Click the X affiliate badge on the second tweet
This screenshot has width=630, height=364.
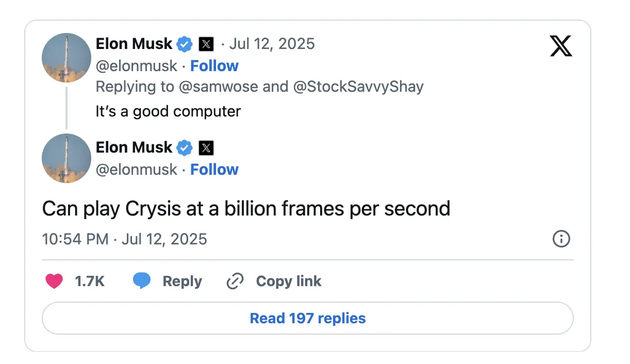click(206, 148)
